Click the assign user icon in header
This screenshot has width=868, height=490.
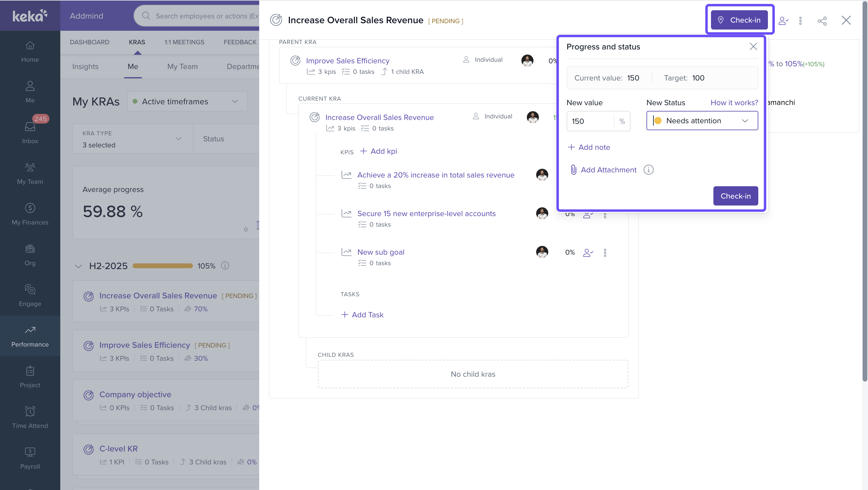[x=783, y=20]
